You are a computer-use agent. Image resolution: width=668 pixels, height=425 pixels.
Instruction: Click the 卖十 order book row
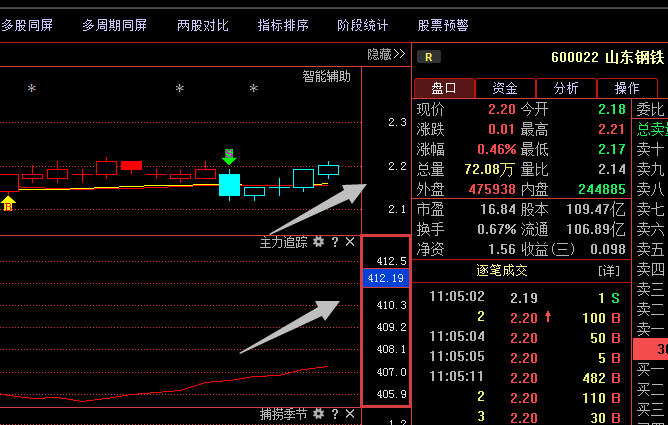tap(651, 149)
